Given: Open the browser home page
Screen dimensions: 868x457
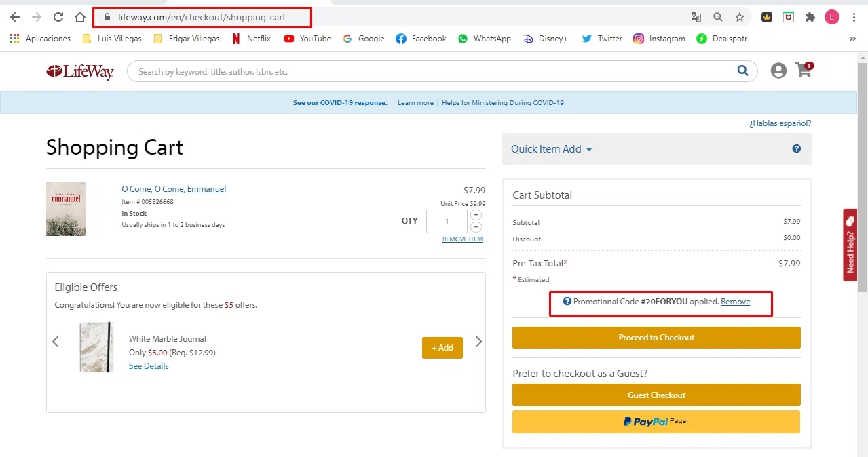Looking at the screenshot, I should coord(80,17).
